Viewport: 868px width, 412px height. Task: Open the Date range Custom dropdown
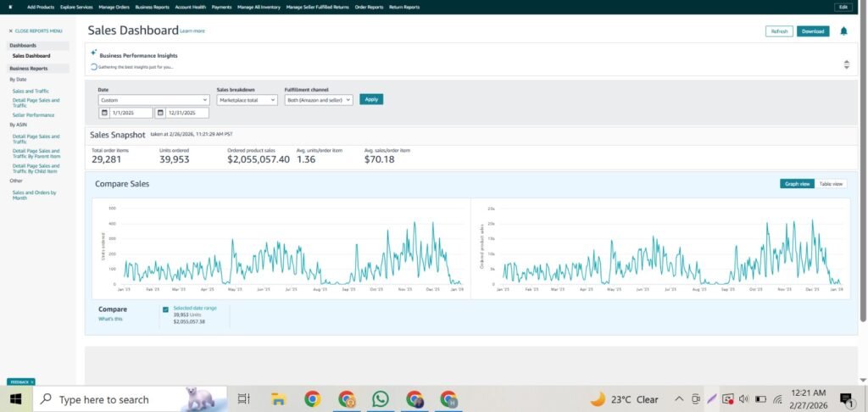[x=153, y=99]
